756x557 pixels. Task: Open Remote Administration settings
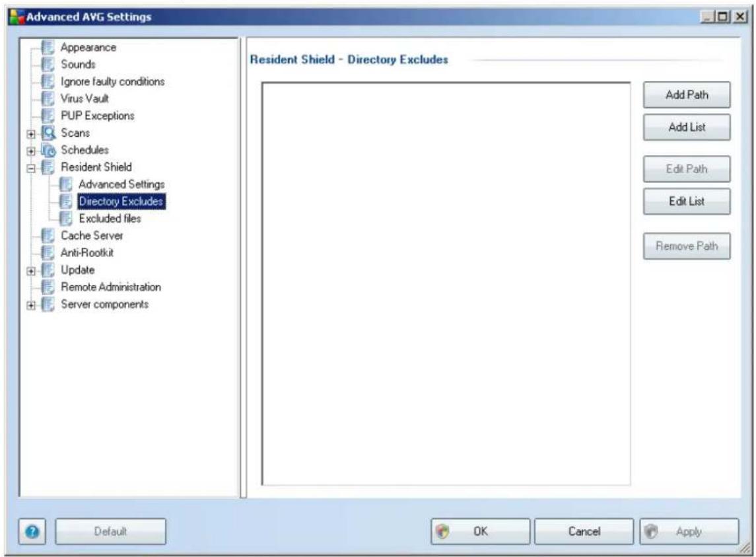click(x=111, y=287)
